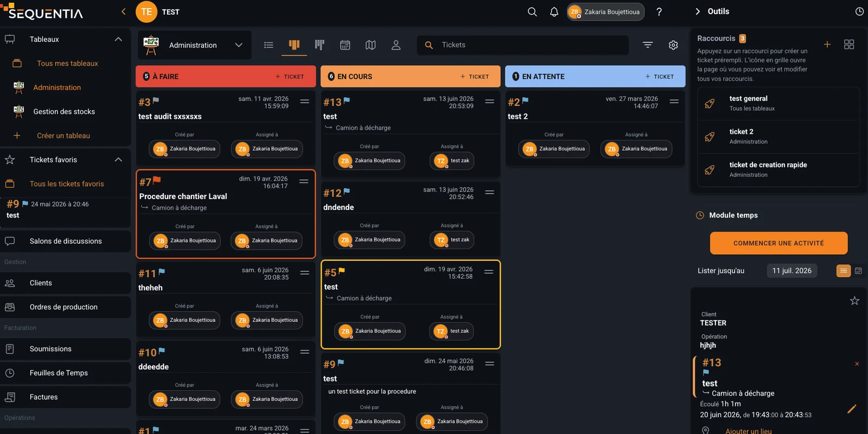Collapse the Tableaux section
The width and height of the screenshot is (868, 434).
tap(118, 39)
